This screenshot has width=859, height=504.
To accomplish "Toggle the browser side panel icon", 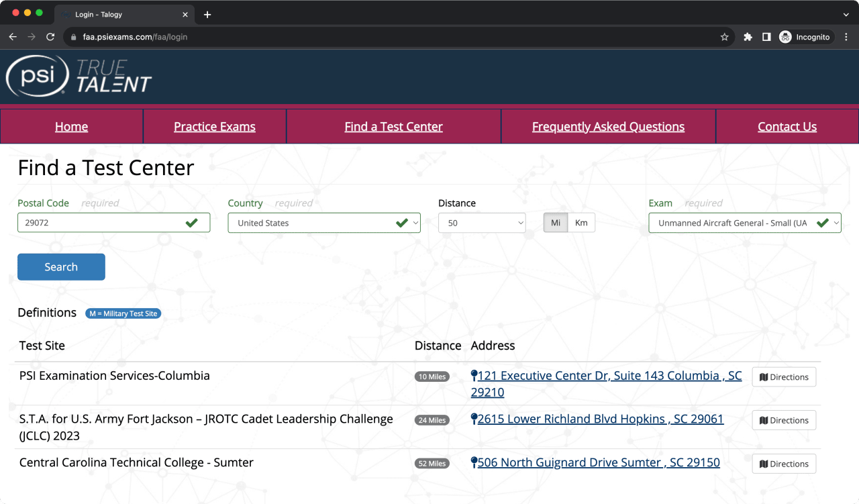I will (x=766, y=37).
